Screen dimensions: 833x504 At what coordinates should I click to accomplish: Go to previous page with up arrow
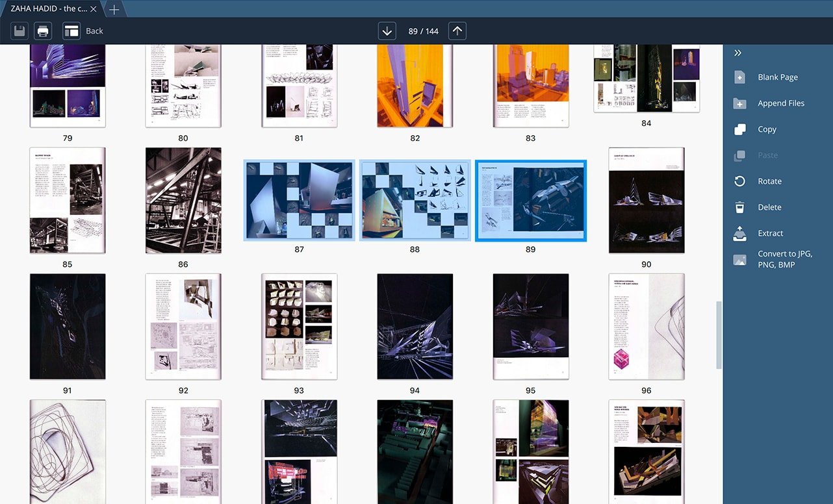point(457,31)
